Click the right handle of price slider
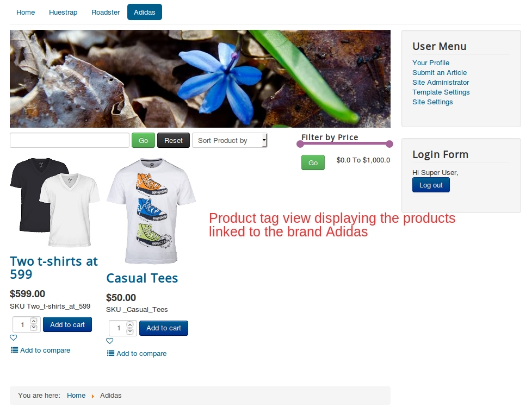The height and width of the screenshot is (407, 532). tap(389, 144)
